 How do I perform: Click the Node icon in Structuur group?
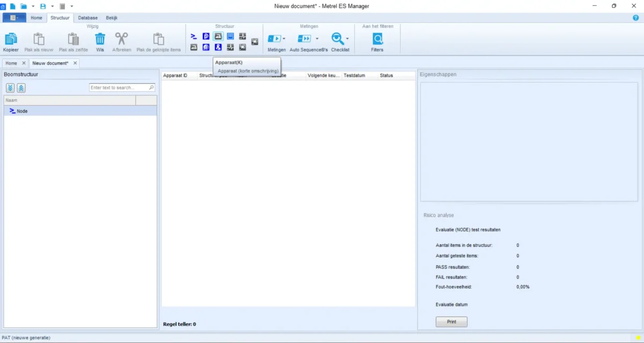(194, 37)
